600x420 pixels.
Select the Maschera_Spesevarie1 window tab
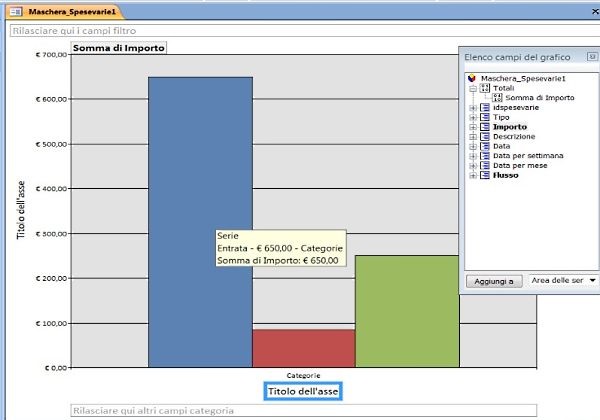72,11
